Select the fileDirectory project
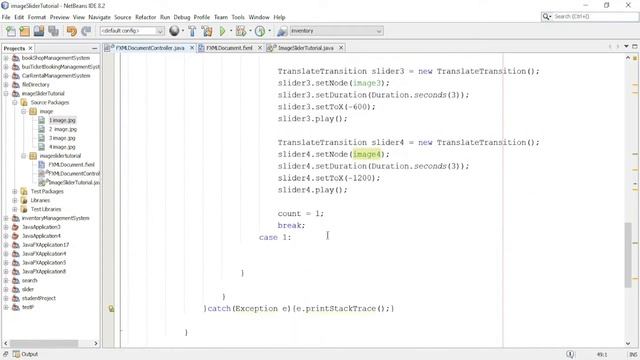Screen dimensions: 640x360 click(x=36, y=84)
